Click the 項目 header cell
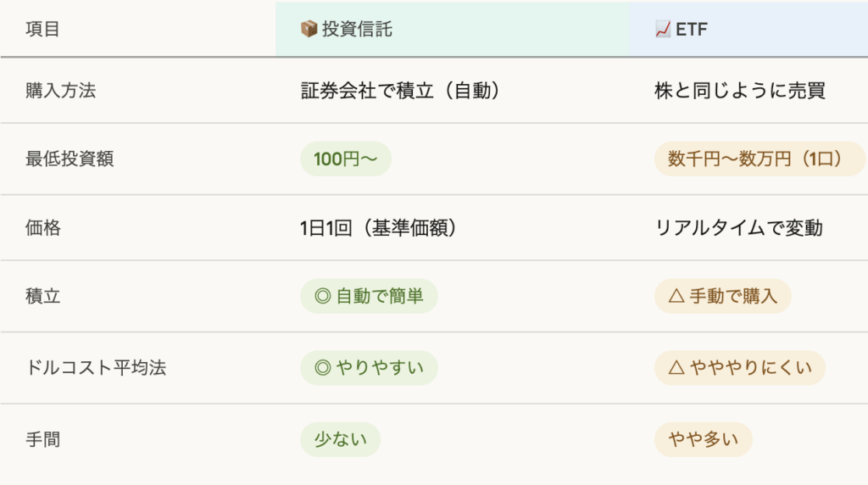The height and width of the screenshot is (485, 868). point(43,30)
